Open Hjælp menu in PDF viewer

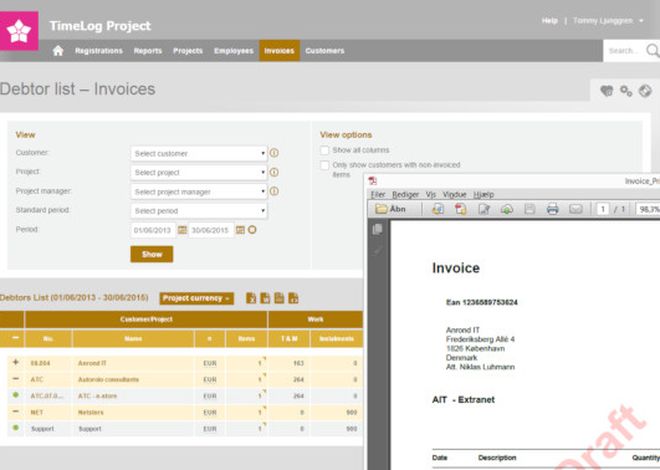484,194
